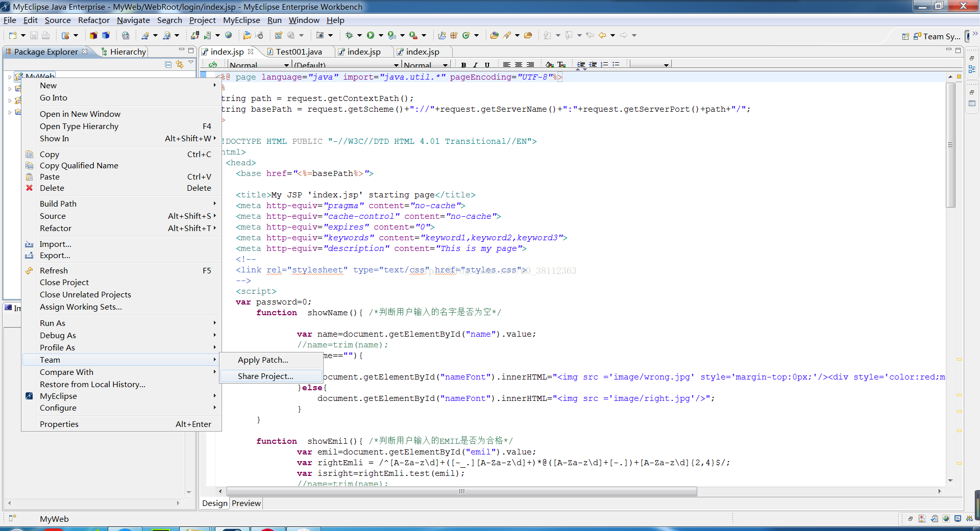The height and width of the screenshot is (531, 980).
Task: Collapse All in Package Explorer toolbar
Action: 168,64
